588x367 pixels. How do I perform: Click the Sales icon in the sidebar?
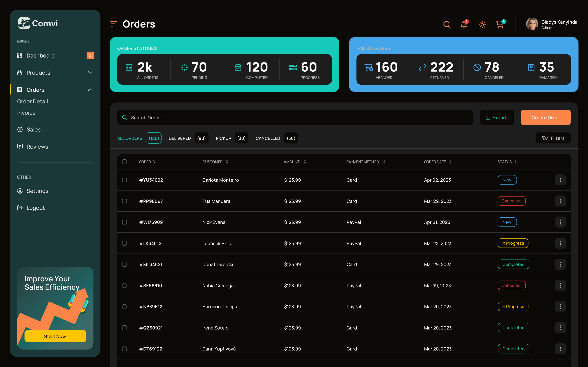20,129
